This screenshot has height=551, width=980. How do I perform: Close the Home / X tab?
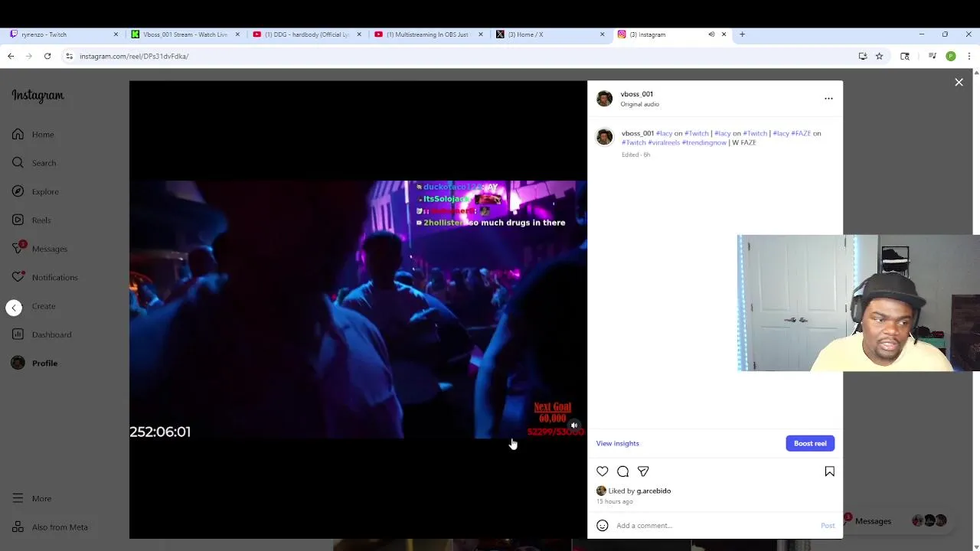tap(602, 34)
